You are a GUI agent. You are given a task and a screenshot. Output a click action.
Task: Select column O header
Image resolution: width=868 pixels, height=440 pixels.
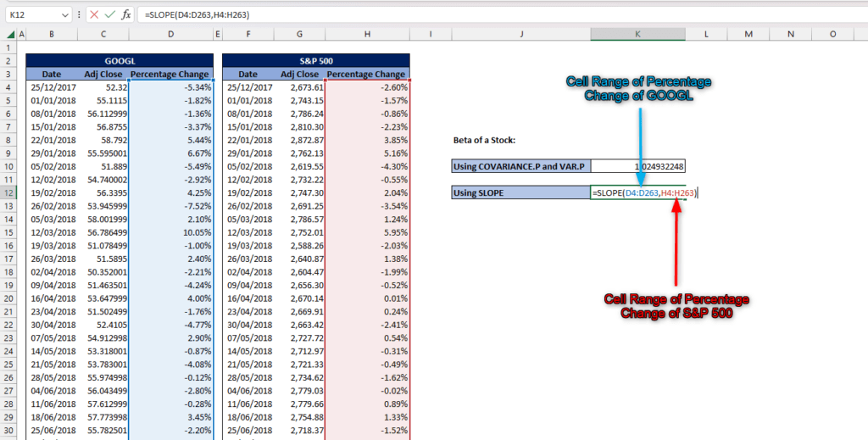click(x=832, y=34)
